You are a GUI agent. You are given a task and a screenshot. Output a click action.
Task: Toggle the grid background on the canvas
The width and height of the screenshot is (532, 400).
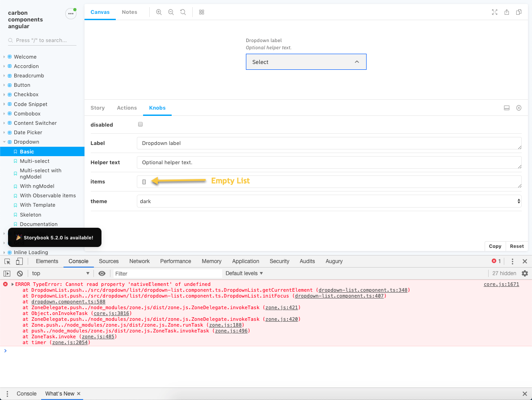tap(201, 12)
